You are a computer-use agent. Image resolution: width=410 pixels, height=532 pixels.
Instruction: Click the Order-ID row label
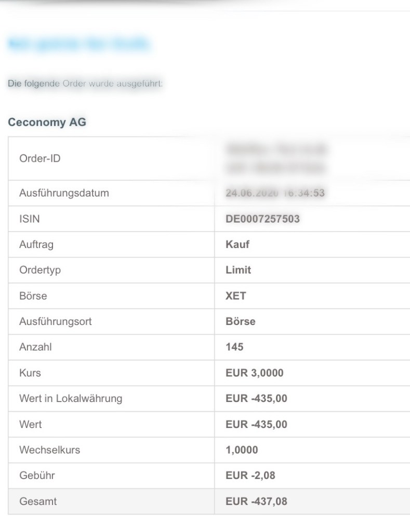39,159
